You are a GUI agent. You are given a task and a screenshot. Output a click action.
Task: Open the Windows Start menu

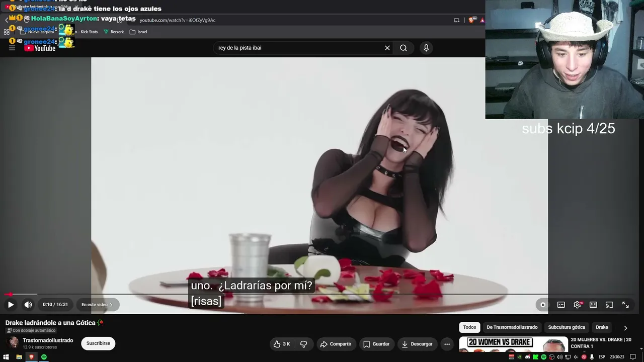click(x=6, y=357)
